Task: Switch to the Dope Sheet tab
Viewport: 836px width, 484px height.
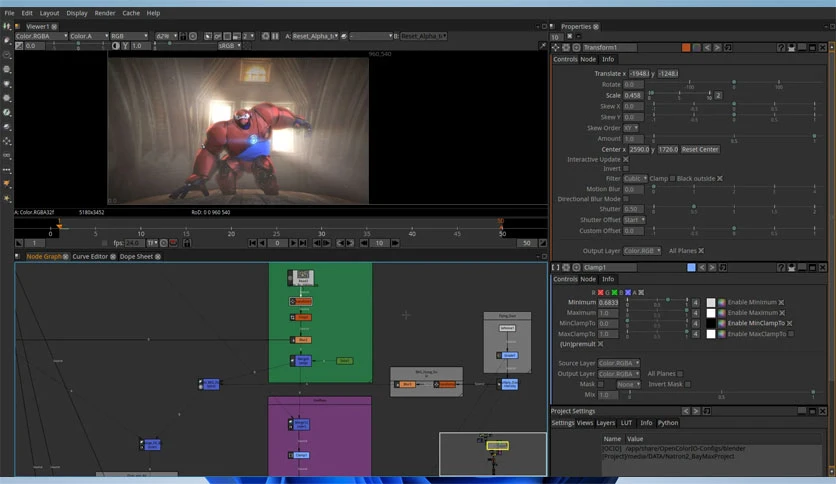Action: [x=136, y=256]
